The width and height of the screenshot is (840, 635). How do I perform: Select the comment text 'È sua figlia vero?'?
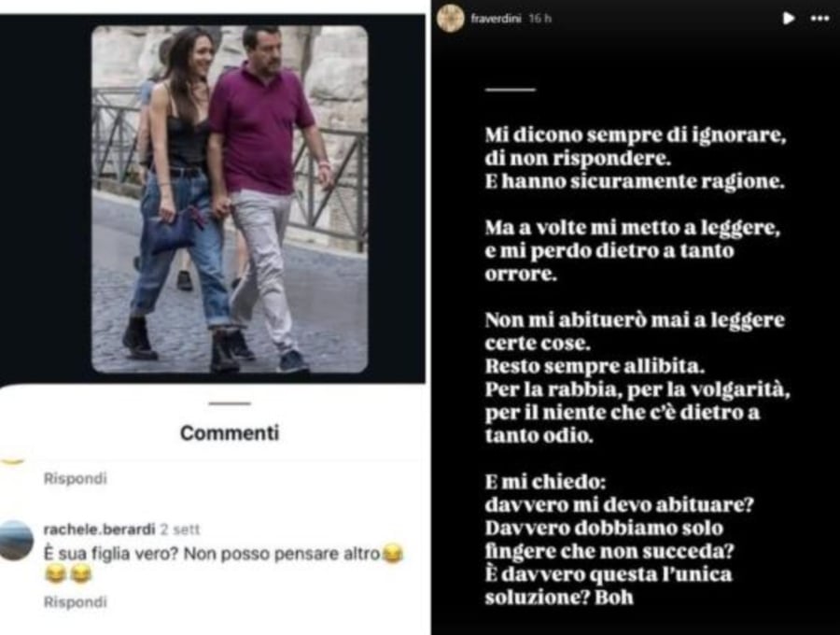110,554
